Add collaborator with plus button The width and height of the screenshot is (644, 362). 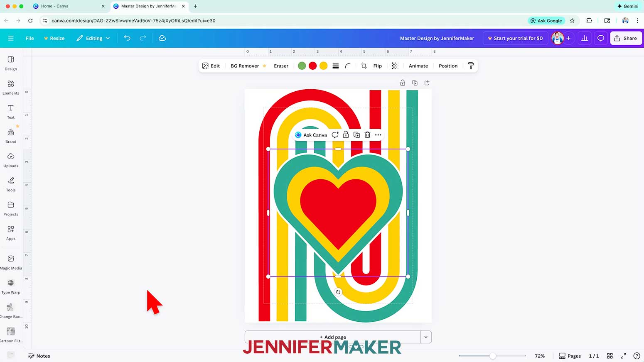pyautogui.click(x=568, y=38)
